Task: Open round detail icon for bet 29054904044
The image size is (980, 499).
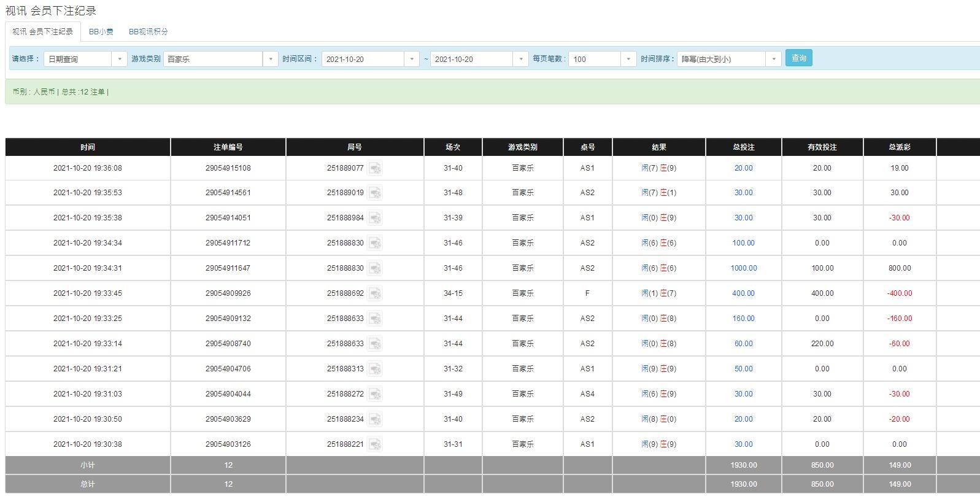Action: pyautogui.click(x=374, y=394)
